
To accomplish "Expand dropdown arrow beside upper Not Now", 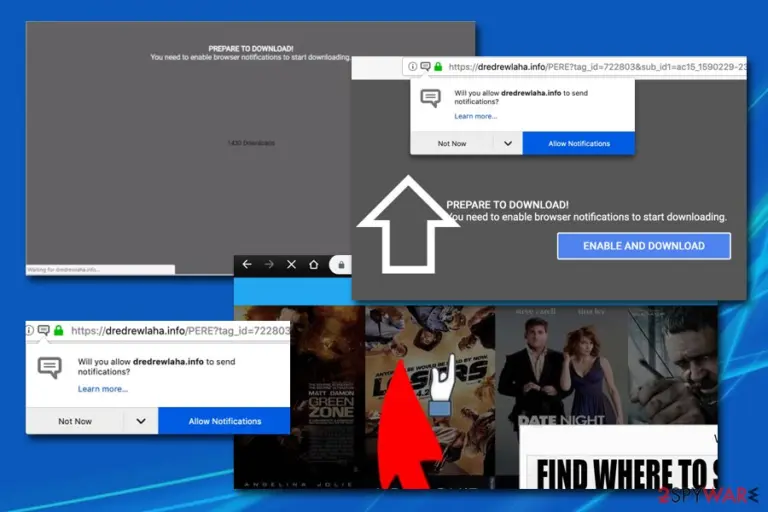I will 508,144.
